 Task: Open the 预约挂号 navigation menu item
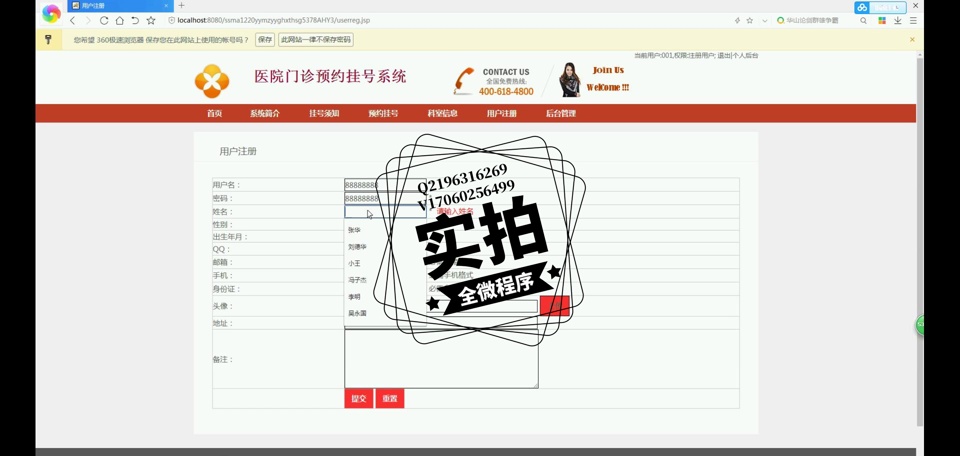(383, 114)
